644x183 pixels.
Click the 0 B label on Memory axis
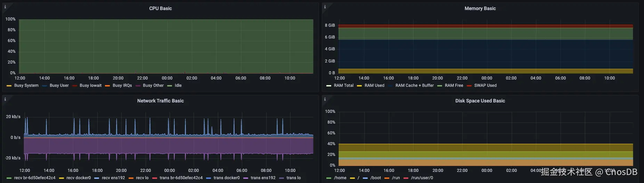pos(332,73)
